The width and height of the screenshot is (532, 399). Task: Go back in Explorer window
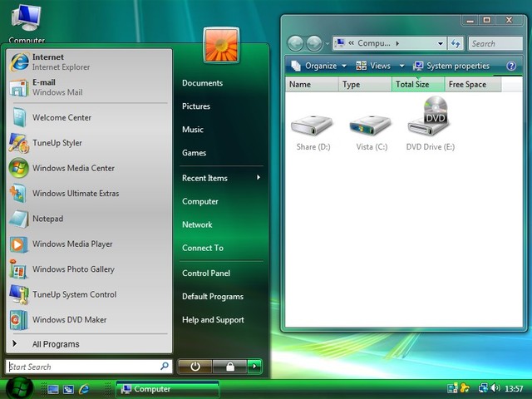pyautogui.click(x=295, y=43)
